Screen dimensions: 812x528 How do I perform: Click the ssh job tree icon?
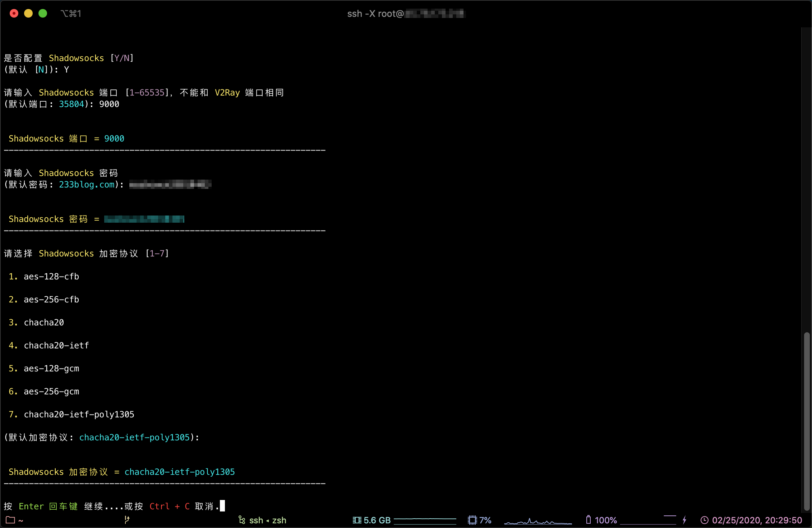[242, 520]
